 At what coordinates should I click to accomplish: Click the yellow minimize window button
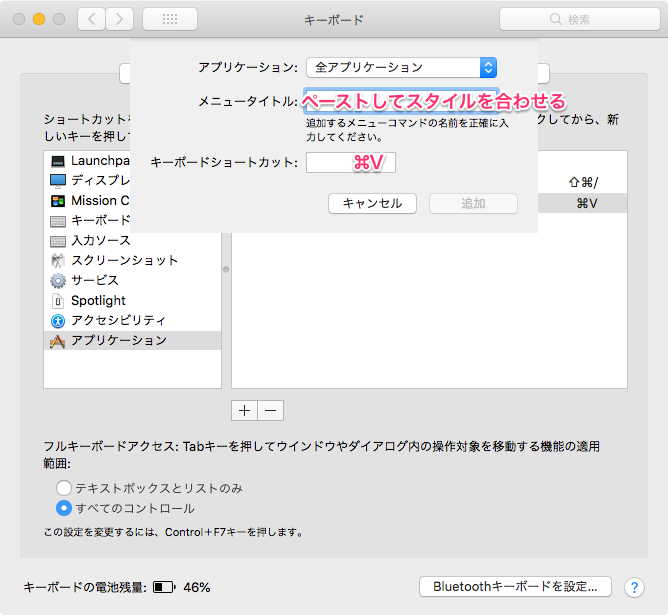click(39, 19)
